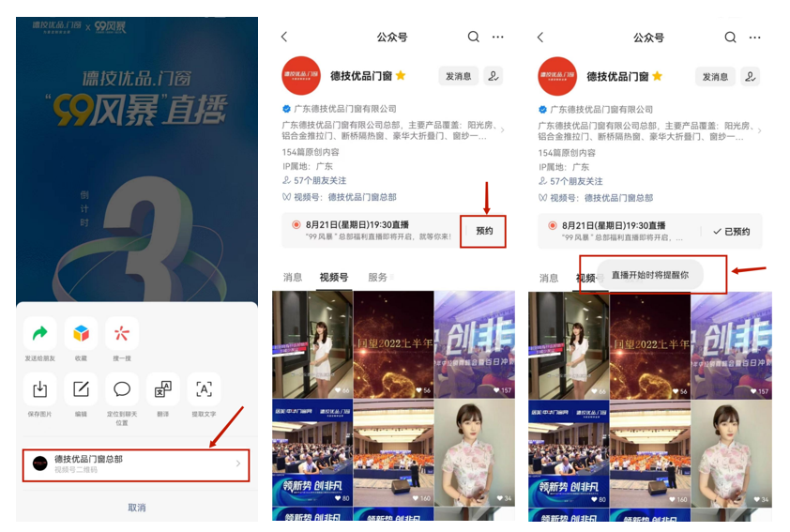Go back in middle 公众号 screen
790x532 pixels.
[284, 37]
